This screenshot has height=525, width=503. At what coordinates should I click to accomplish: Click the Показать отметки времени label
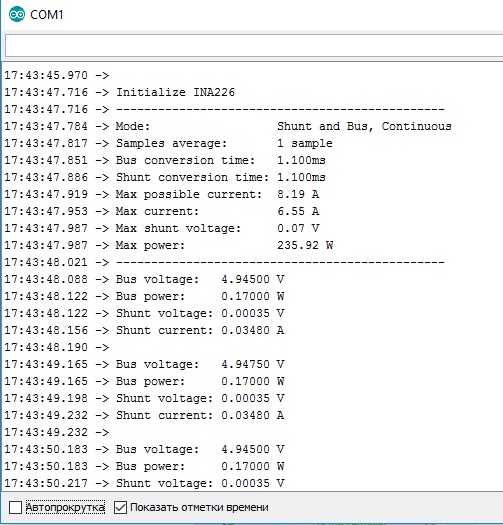coord(199,507)
